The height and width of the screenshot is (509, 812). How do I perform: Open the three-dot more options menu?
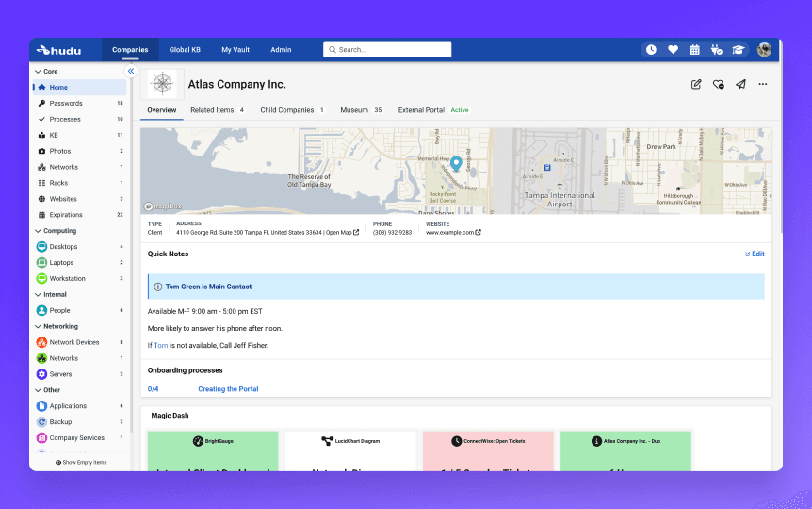(763, 84)
